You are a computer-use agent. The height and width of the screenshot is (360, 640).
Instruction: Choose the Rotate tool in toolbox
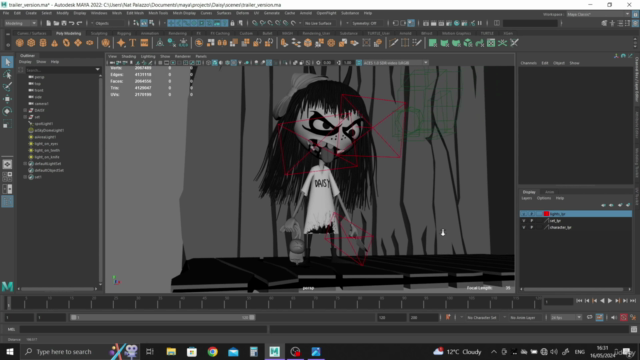(x=7, y=111)
